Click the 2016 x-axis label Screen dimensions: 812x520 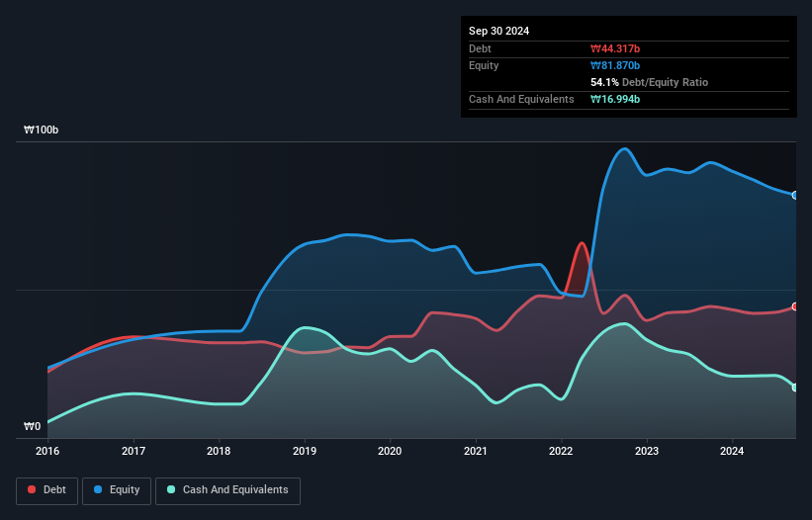(x=47, y=451)
